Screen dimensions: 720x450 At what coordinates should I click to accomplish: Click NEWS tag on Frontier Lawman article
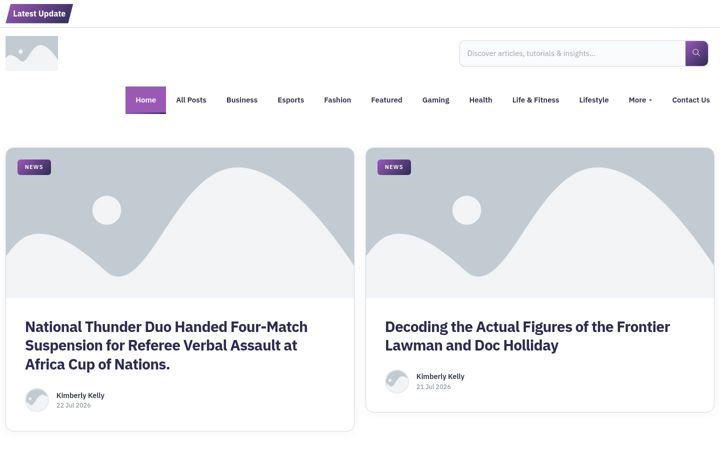coord(394,167)
